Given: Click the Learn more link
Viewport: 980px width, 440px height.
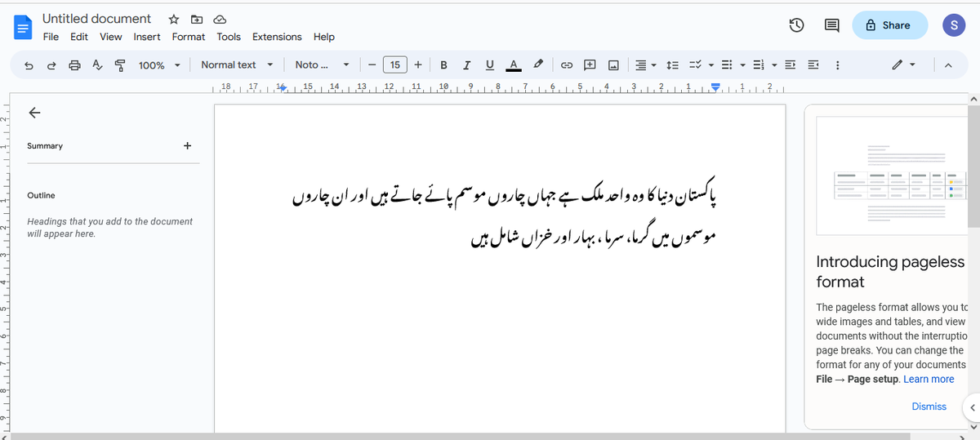Looking at the screenshot, I should click(929, 379).
